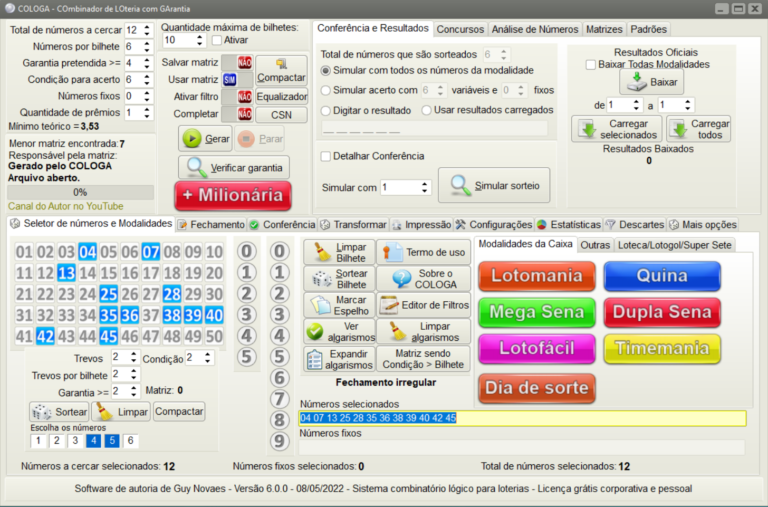768x507 pixels.
Task: Adjust Simular com stepper
Action: pyautogui.click(x=424, y=187)
